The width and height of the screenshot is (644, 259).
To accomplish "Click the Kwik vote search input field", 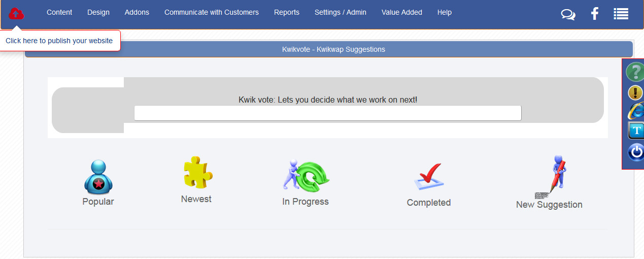I will tap(328, 113).
